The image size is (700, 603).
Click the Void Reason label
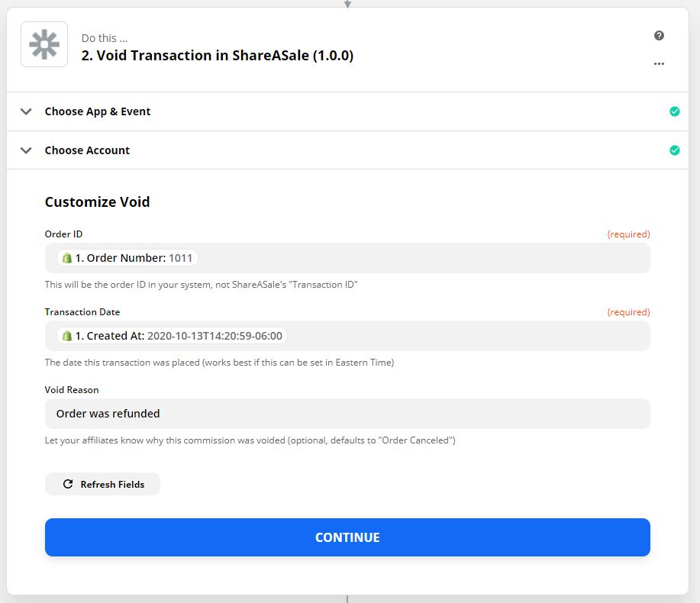[x=72, y=389]
